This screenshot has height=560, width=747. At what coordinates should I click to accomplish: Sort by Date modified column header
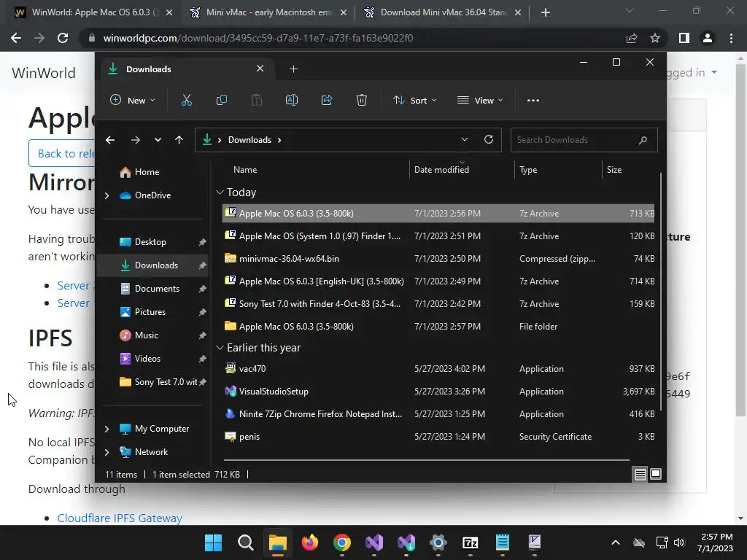click(441, 170)
